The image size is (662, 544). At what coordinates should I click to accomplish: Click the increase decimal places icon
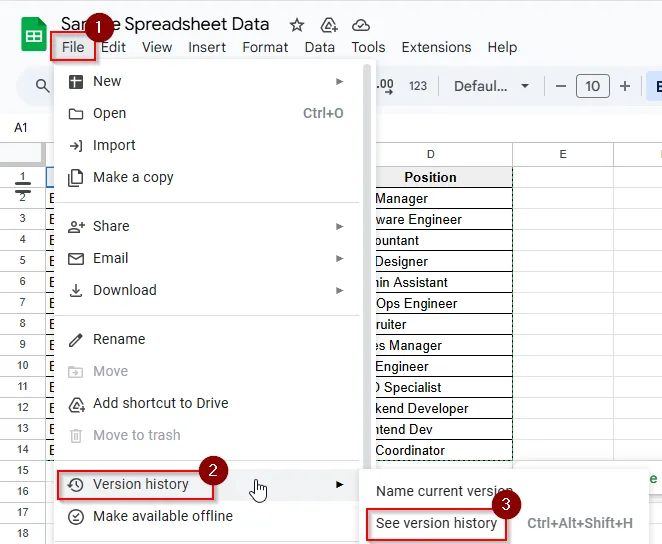(385, 86)
